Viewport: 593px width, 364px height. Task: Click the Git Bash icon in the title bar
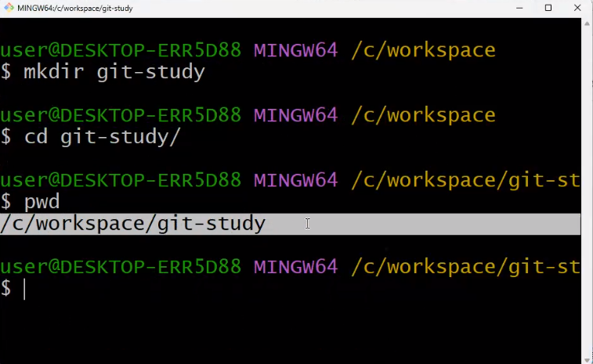pos(9,8)
